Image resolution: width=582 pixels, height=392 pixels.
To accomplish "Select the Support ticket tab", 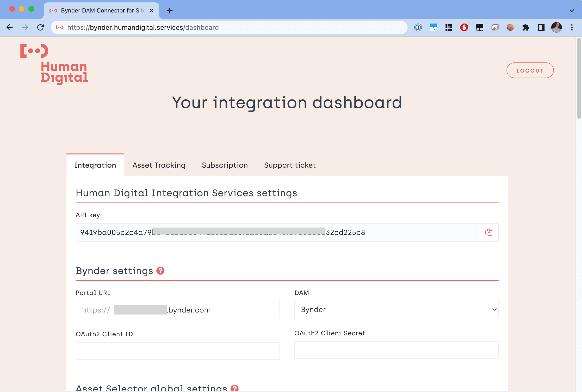I will point(290,165).
